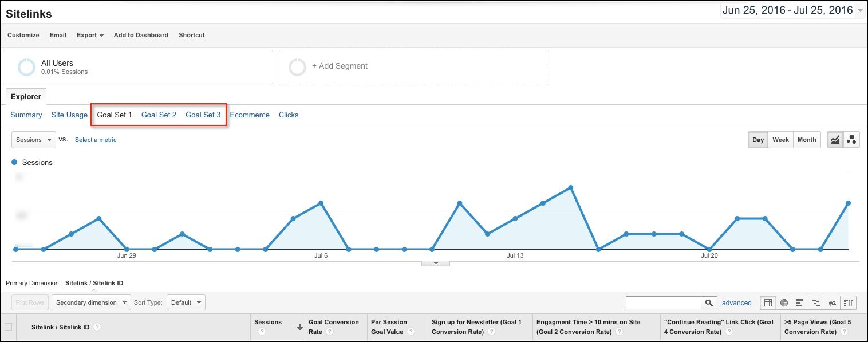Toggle chart granularity to Month
Viewport: 868px width, 342px height.
807,140
